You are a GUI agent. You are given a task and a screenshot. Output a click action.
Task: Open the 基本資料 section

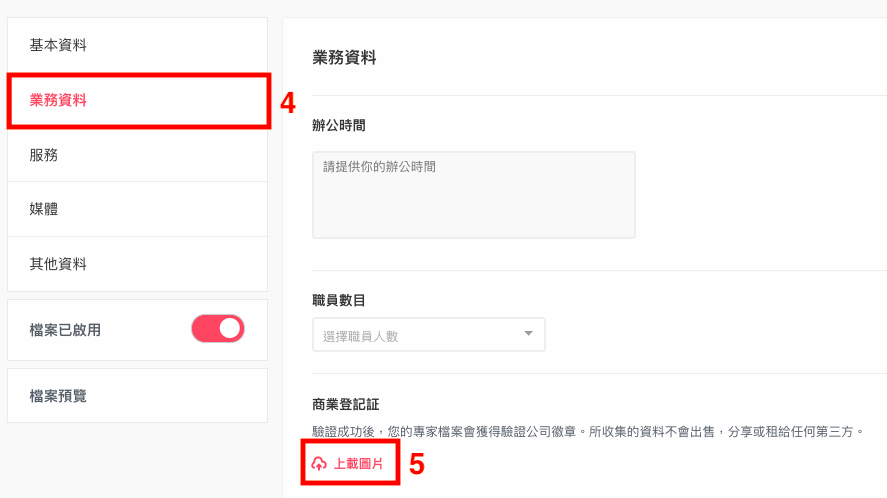137,45
